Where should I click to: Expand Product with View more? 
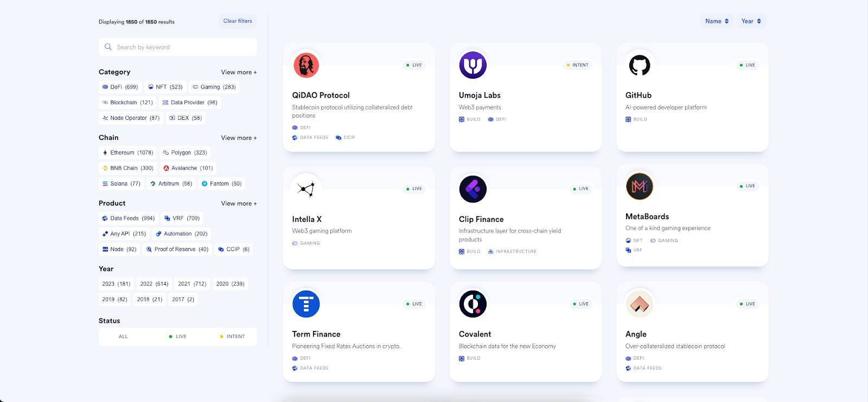coord(239,203)
